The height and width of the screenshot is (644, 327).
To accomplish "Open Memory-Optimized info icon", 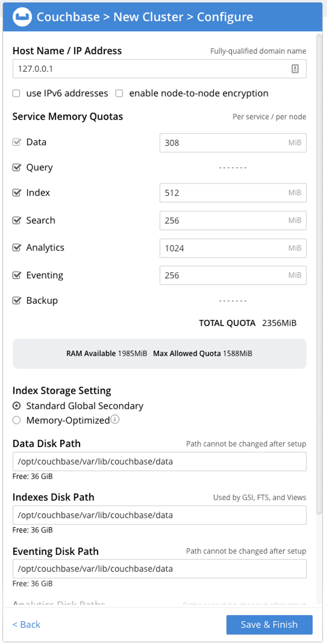I will pyautogui.click(x=115, y=419).
